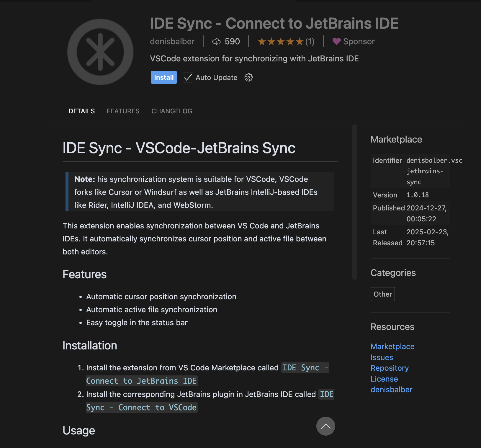Click the IDE Sync extension logo icon
The image size is (481, 448).
[x=100, y=52]
